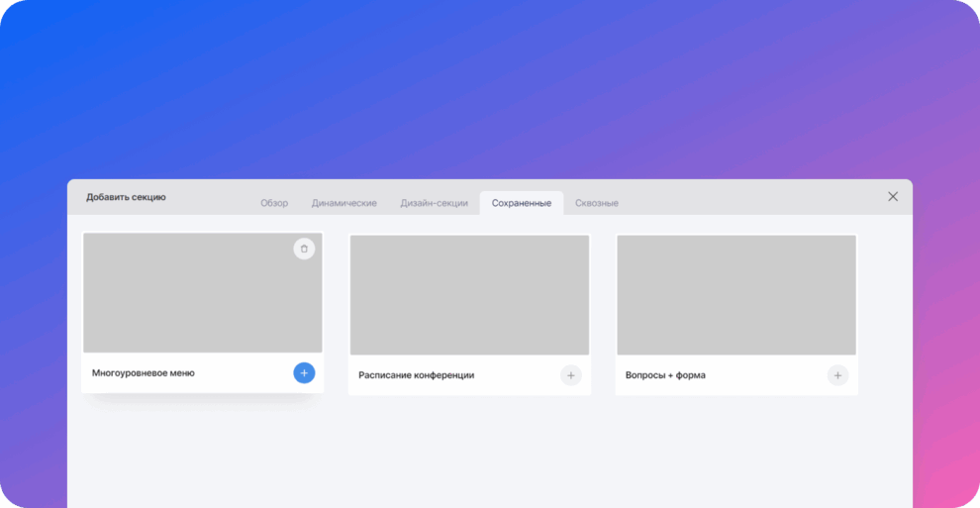980x508 pixels.
Task: Delete the Многоуровневое меню saved section
Action: click(304, 249)
